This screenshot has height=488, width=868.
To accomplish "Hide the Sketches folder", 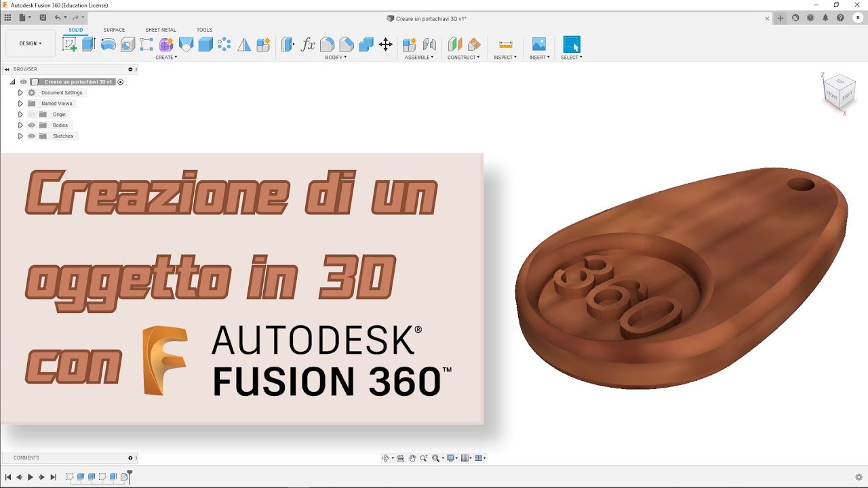I will pos(31,136).
